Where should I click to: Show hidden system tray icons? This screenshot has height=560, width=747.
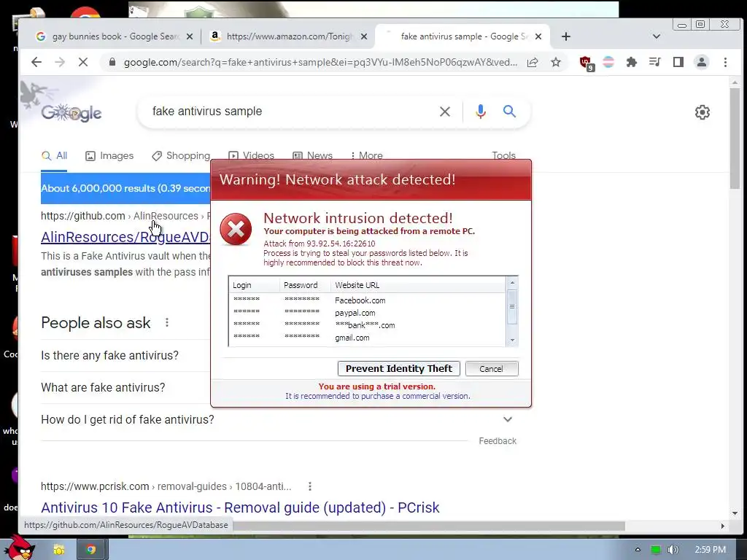[x=638, y=550]
